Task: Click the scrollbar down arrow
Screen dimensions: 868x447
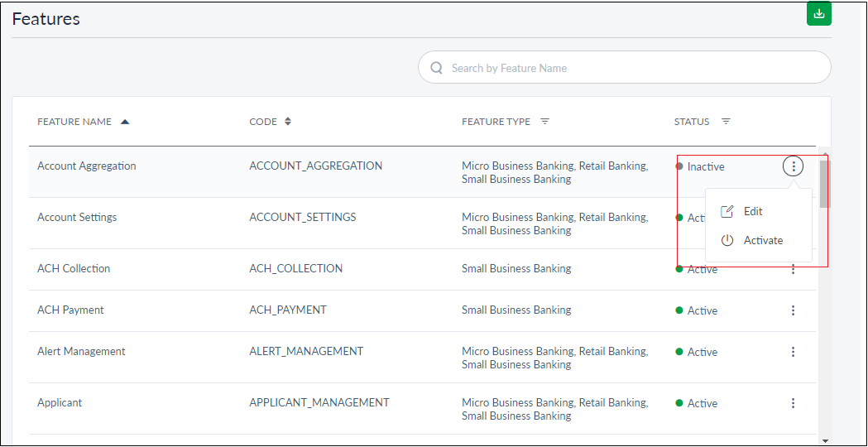Action: point(824,441)
